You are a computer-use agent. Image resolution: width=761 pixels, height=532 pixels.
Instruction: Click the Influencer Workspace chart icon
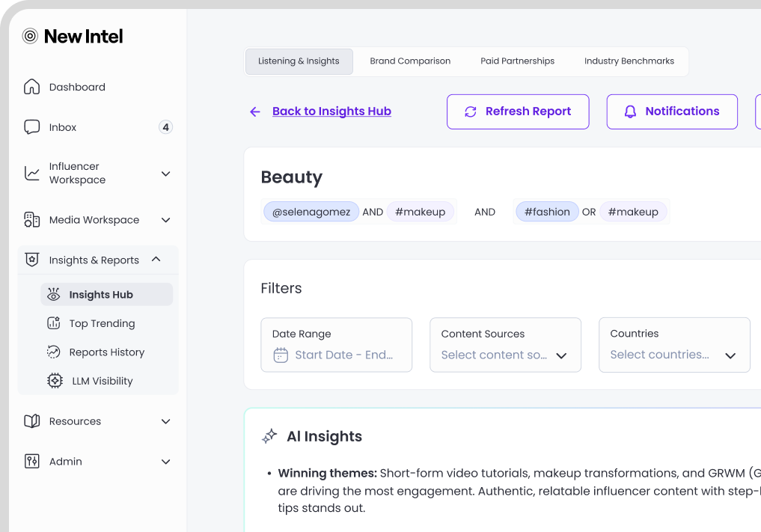(x=32, y=174)
